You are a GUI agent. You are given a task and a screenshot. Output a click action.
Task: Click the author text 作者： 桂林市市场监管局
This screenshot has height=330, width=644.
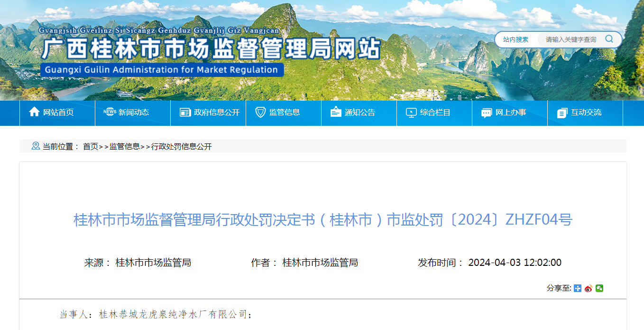point(304,263)
